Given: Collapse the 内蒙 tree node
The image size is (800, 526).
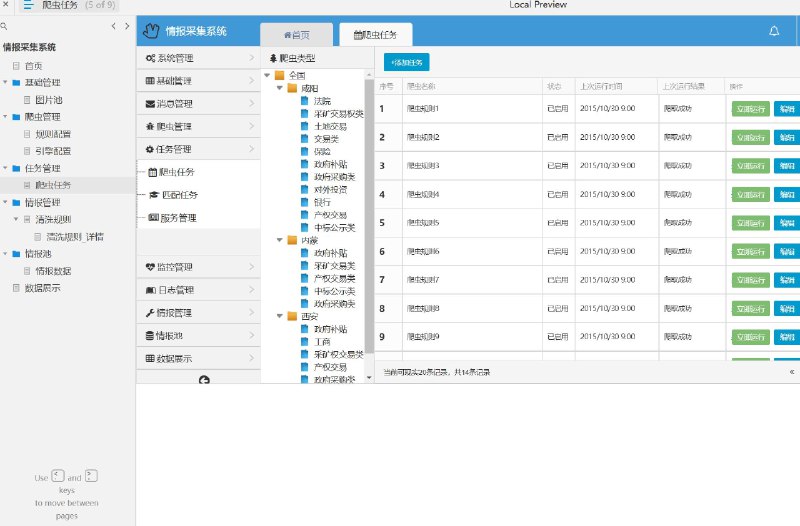Looking at the screenshot, I should tap(280, 240).
